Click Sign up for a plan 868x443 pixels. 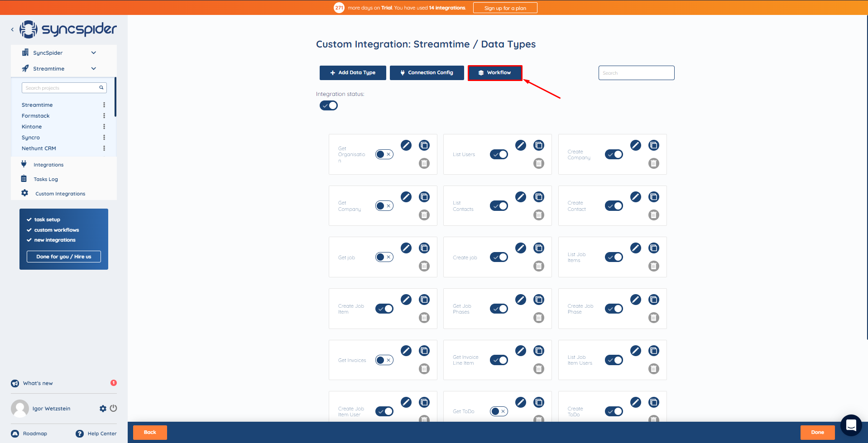pyautogui.click(x=505, y=8)
